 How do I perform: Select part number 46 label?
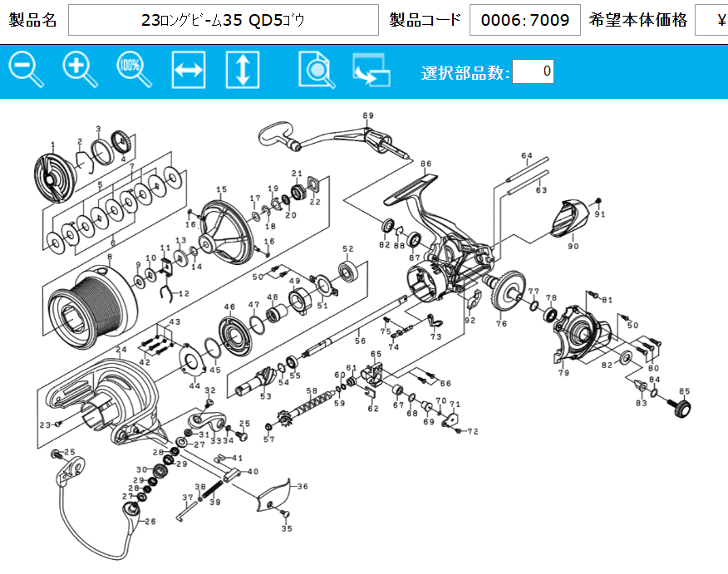point(229,307)
